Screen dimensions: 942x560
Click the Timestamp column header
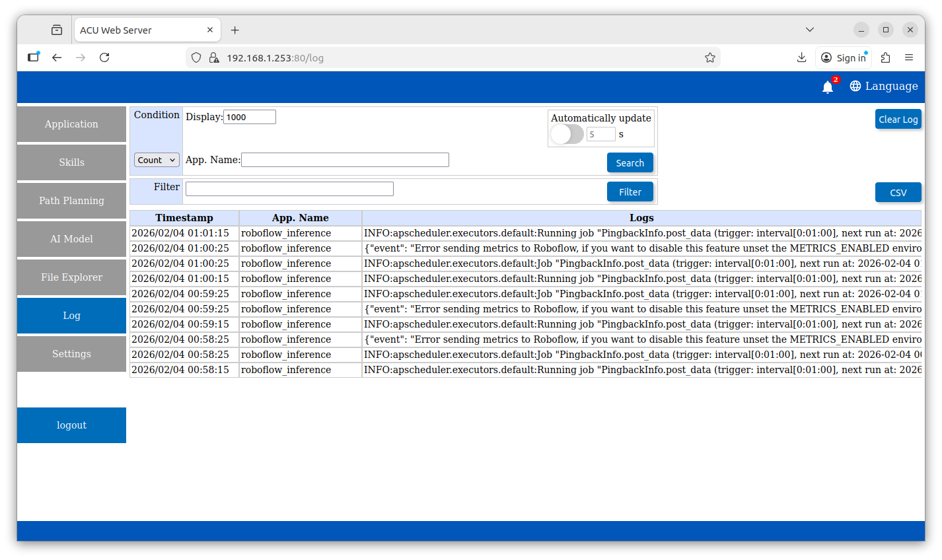184,218
